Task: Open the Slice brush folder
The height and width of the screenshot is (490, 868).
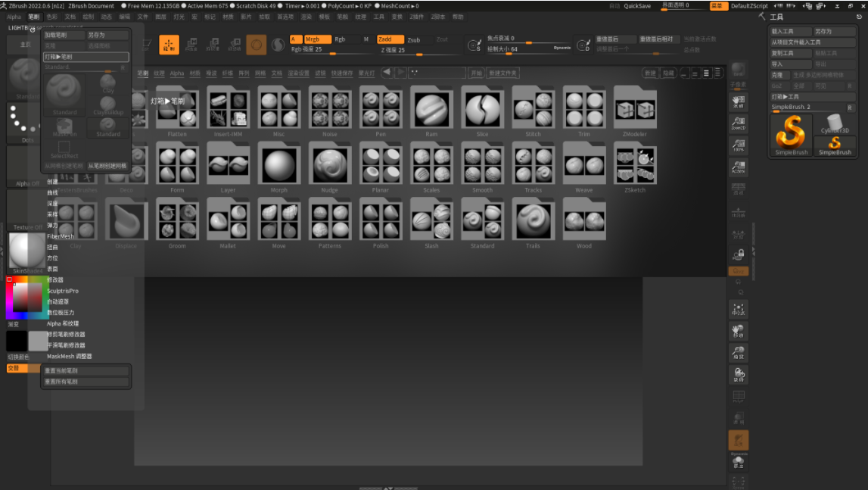Action: point(482,111)
